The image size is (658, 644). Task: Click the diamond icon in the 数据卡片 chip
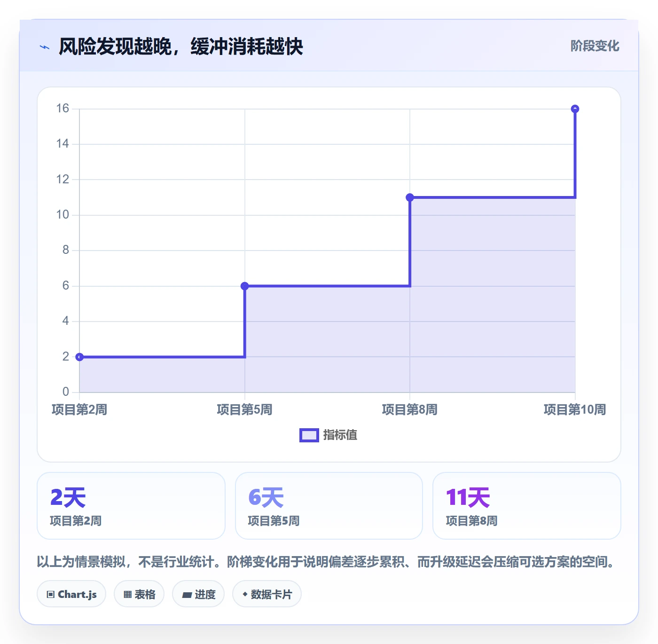click(245, 594)
